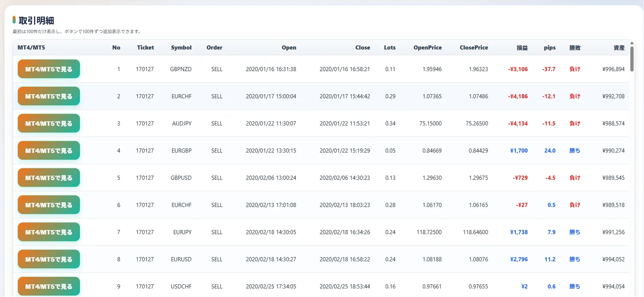Open MT4/MT5 view for GBPNZD trade row 1
The image size is (644, 297).
point(49,69)
